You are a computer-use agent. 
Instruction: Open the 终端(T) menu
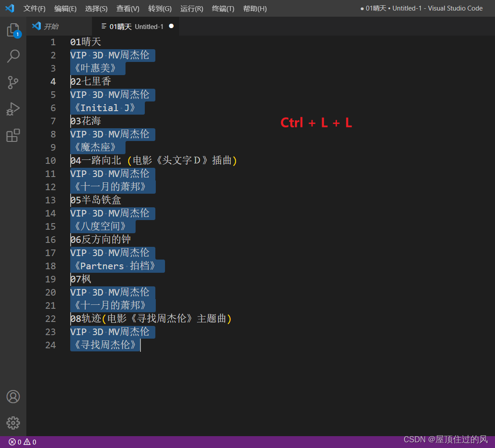coord(223,8)
